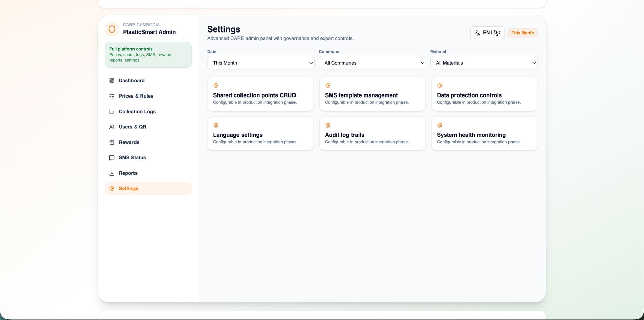The width and height of the screenshot is (644, 320).
Task: Click the Reports download icon
Action: pos(112,173)
